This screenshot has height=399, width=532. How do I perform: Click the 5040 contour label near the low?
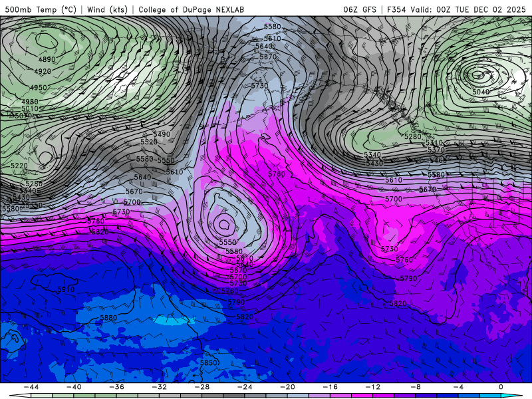[x=481, y=92]
